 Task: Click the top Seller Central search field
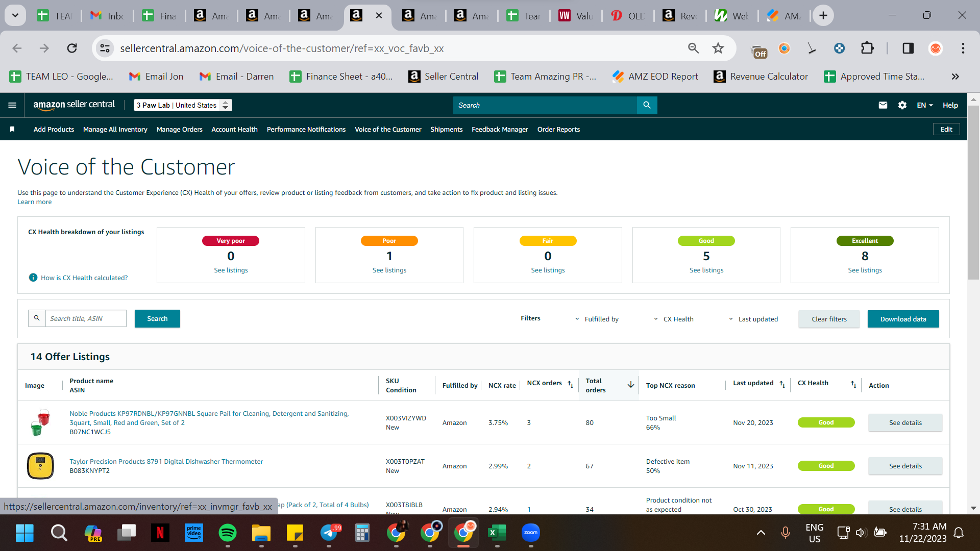click(545, 105)
